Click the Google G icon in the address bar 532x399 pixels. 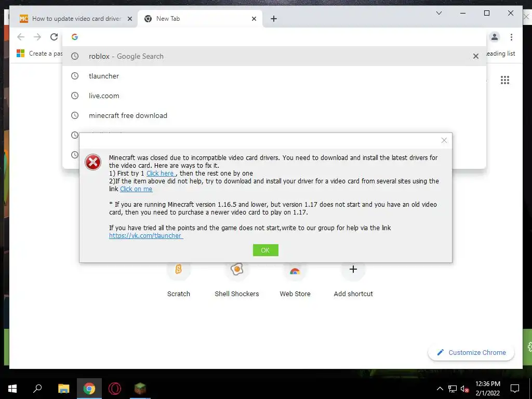pyautogui.click(x=75, y=37)
